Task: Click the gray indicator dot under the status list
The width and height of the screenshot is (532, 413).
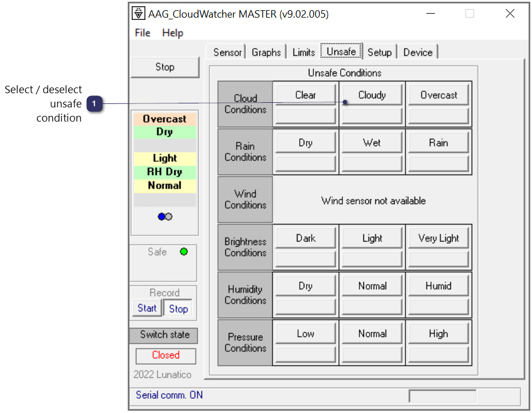Action: pyautogui.click(x=169, y=216)
